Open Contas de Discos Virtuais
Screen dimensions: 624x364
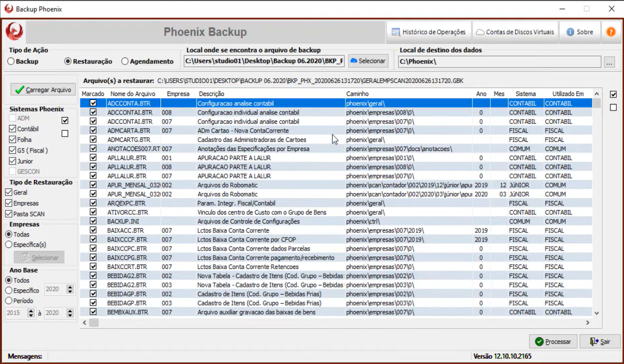coord(515,32)
